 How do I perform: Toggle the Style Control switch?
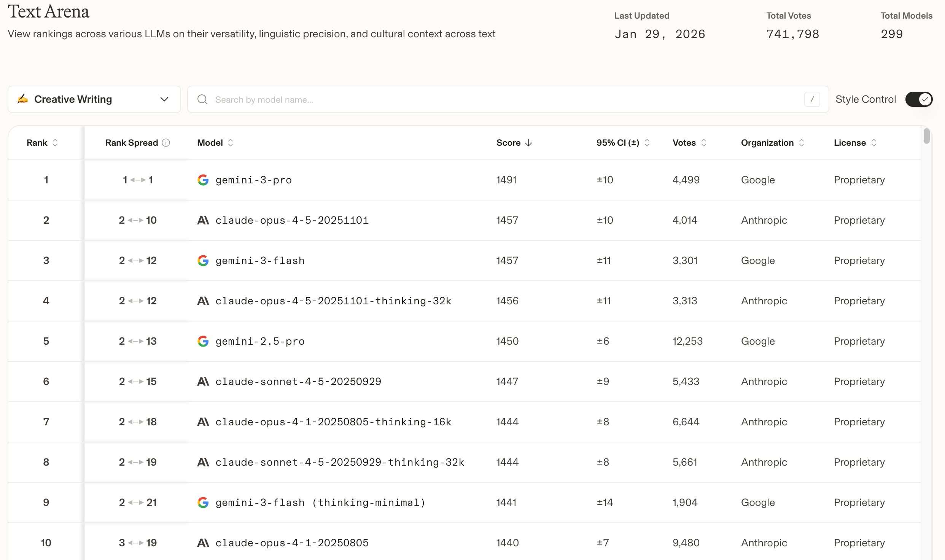click(918, 99)
